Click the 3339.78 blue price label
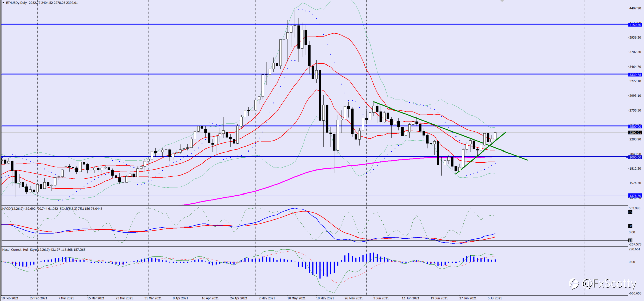This screenshot has height=301, width=644. [x=635, y=75]
